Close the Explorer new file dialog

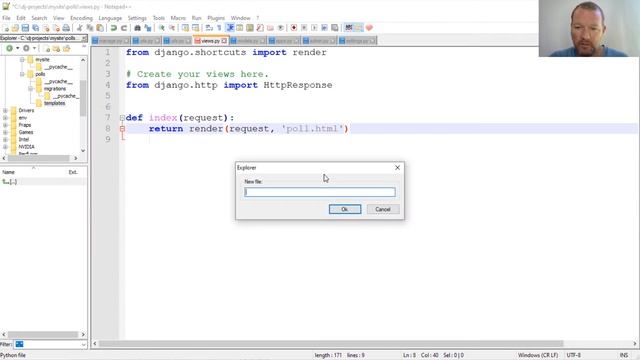[x=397, y=168]
